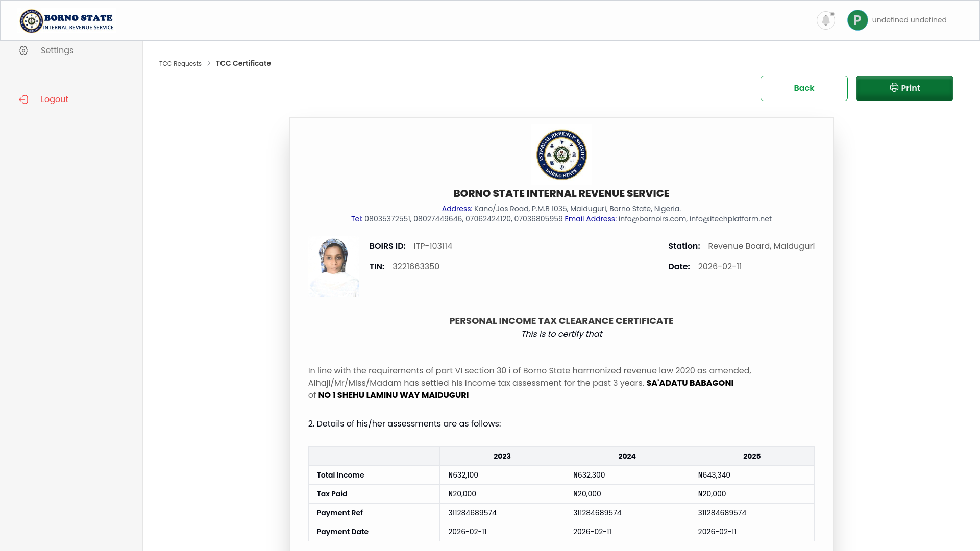Viewport: 980px width, 551px height.
Task: Click the email info@itechplatform.net
Action: click(x=730, y=219)
